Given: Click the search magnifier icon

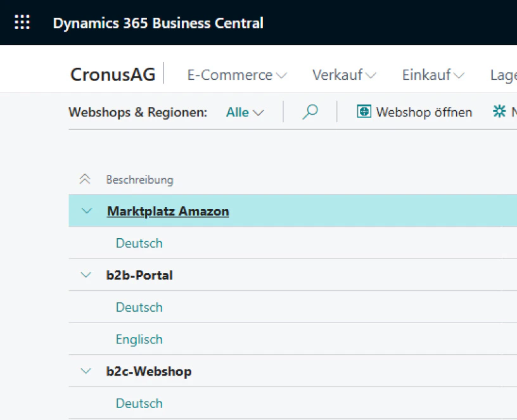Looking at the screenshot, I should pyautogui.click(x=310, y=112).
